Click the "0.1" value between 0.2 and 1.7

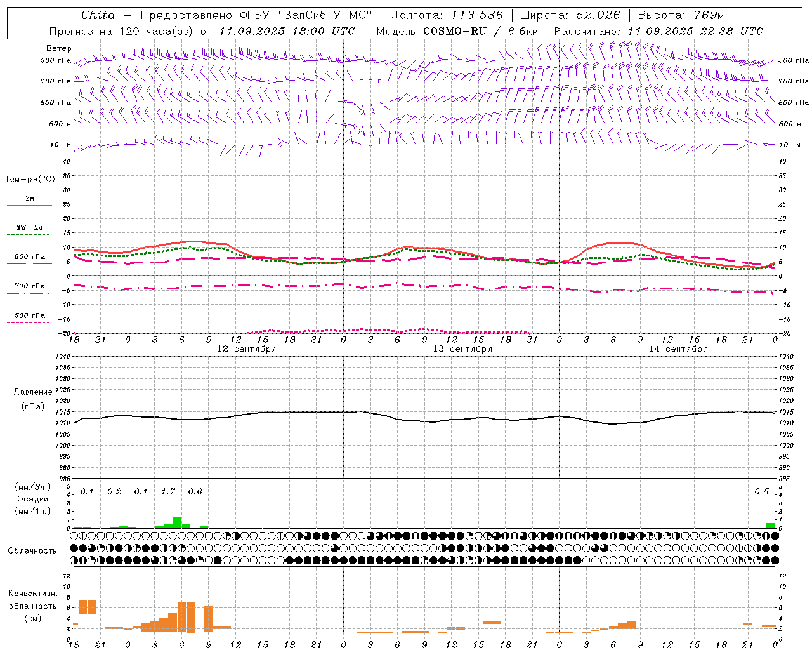pos(141,492)
